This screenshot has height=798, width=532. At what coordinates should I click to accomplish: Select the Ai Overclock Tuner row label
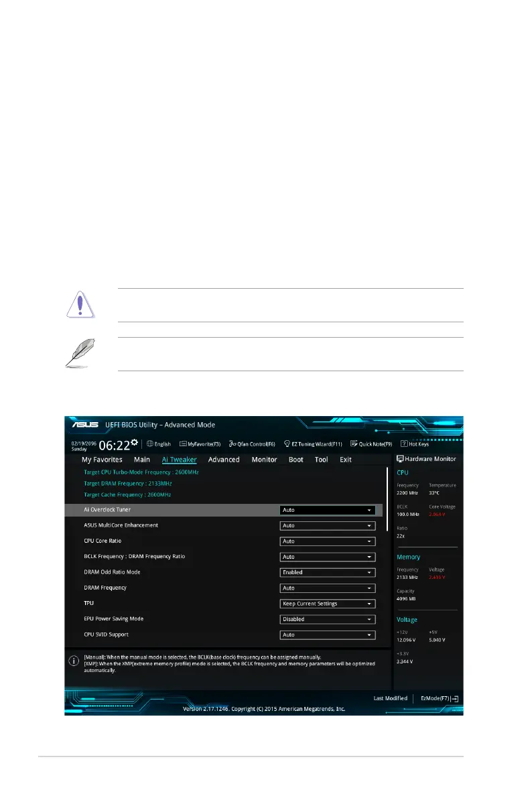pos(107,509)
